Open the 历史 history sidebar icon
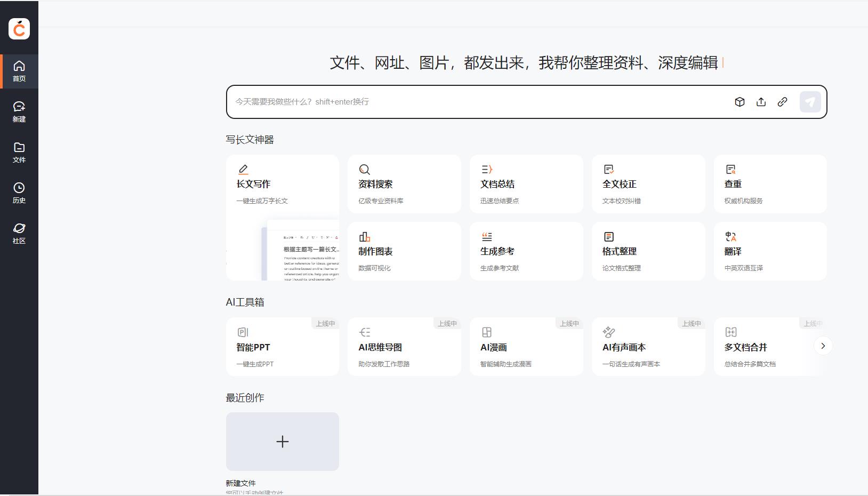This screenshot has width=868, height=496. point(19,193)
